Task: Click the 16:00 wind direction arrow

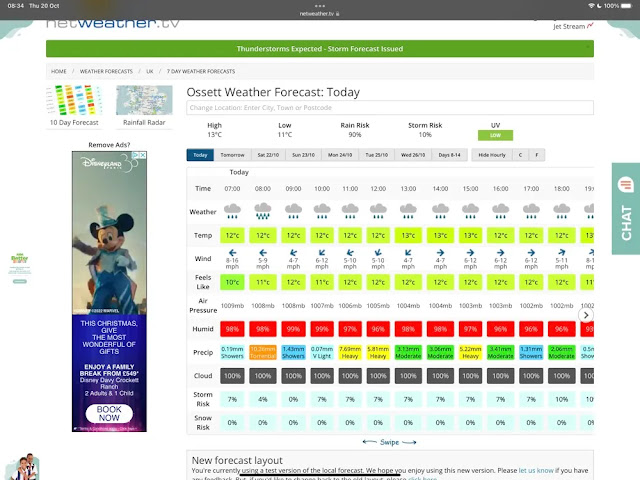Action: point(500,253)
